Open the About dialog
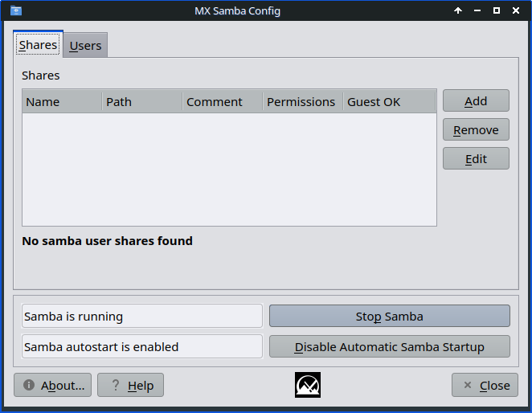 (53, 385)
